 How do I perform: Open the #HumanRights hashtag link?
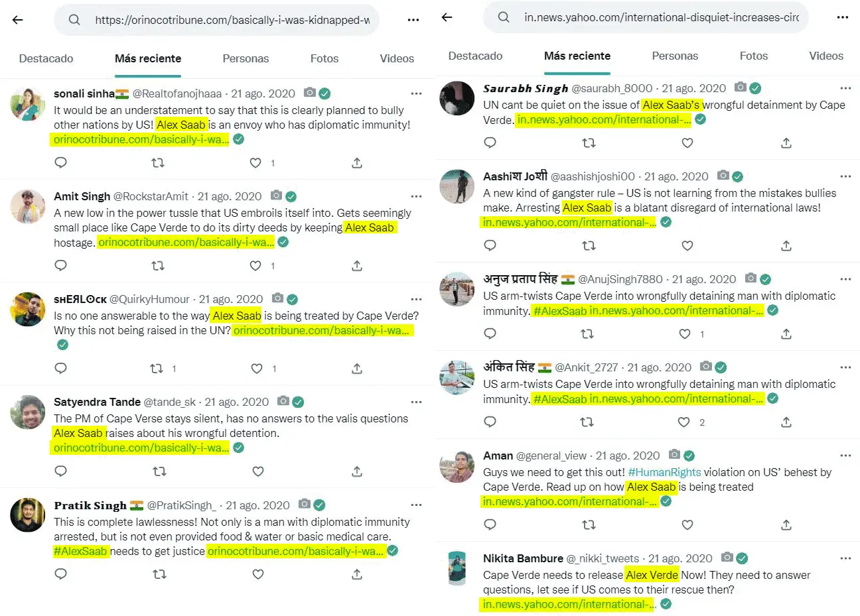pyautogui.click(x=664, y=472)
